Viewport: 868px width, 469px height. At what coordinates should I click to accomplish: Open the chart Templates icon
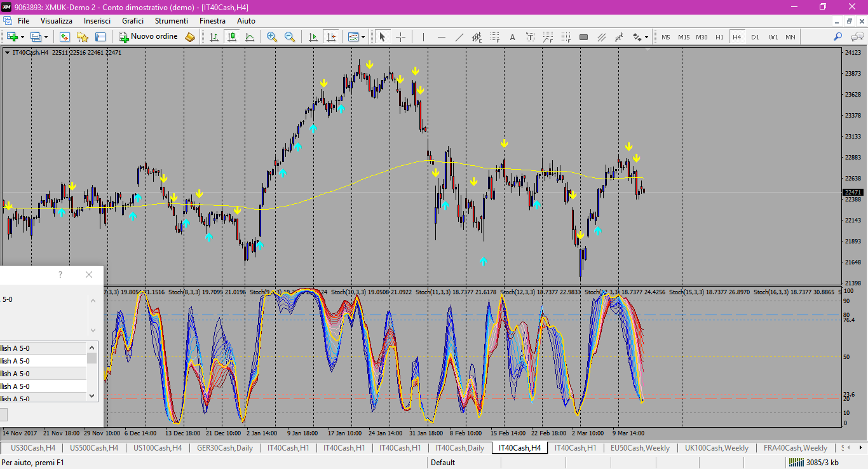[x=353, y=37]
